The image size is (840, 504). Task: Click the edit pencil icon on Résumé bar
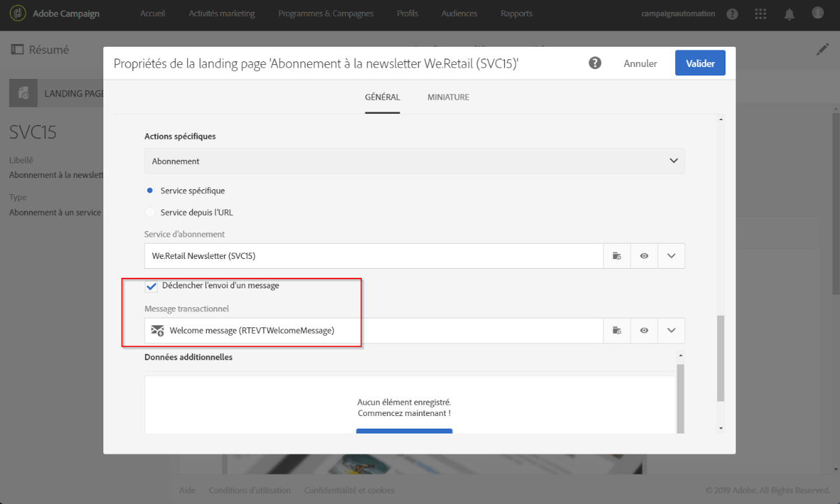pos(823,50)
